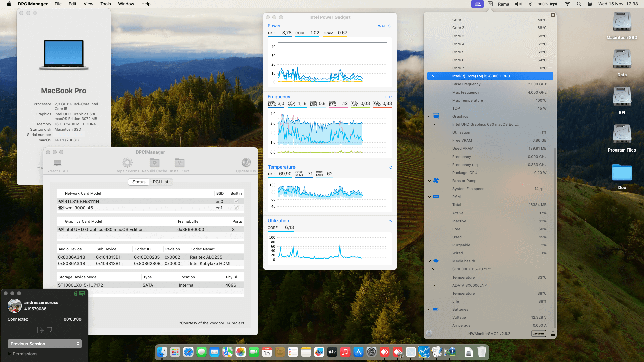The height and width of the screenshot is (362, 644).
Task: Click eye icon beside Intel UHD Graphics 630
Action: [61, 229]
